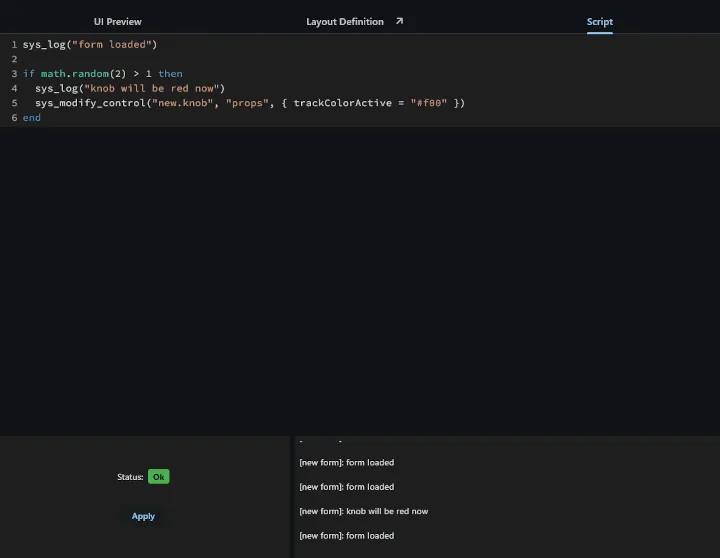The width and height of the screenshot is (720, 558).
Task: Click the "knob will be red now" code line
Action: (130, 89)
